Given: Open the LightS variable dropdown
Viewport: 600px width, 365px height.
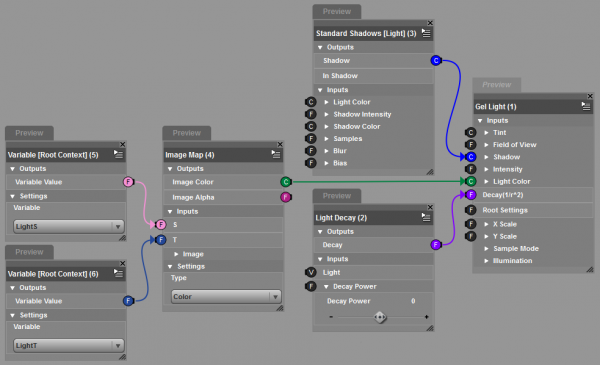Looking at the screenshot, I should pos(69,226).
